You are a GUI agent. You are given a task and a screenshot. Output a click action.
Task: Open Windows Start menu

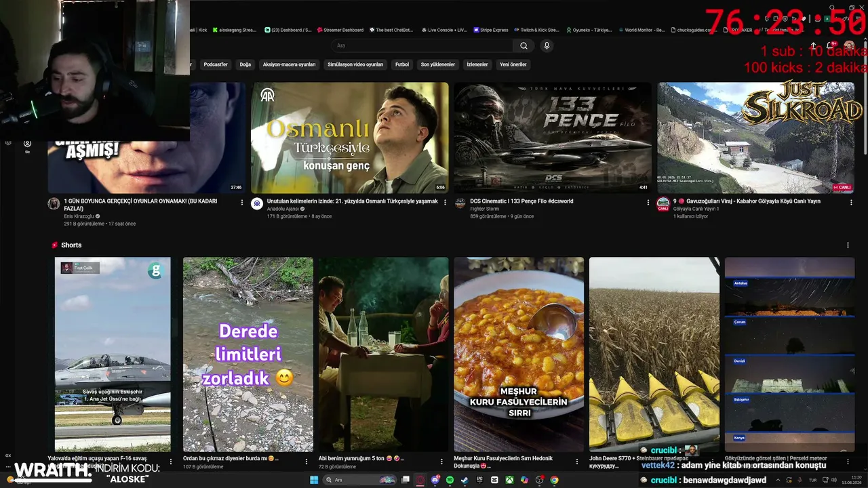click(314, 480)
